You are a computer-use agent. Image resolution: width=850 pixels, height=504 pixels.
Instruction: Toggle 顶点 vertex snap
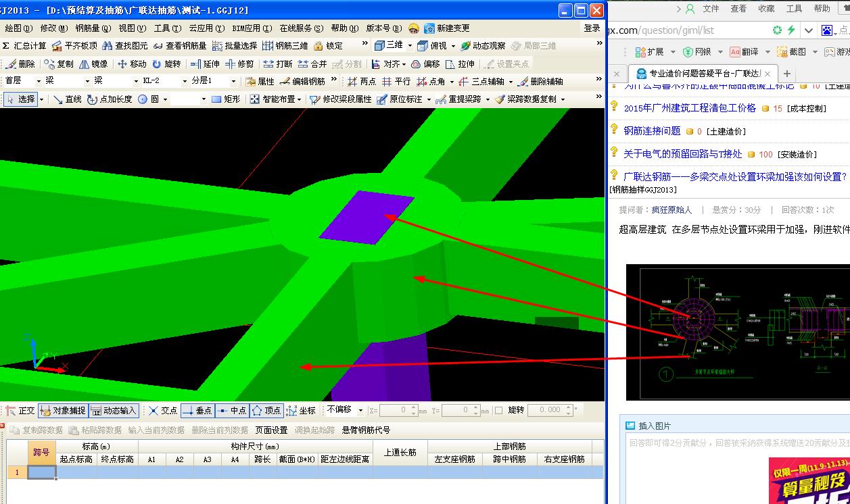click(x=266, y=410)
